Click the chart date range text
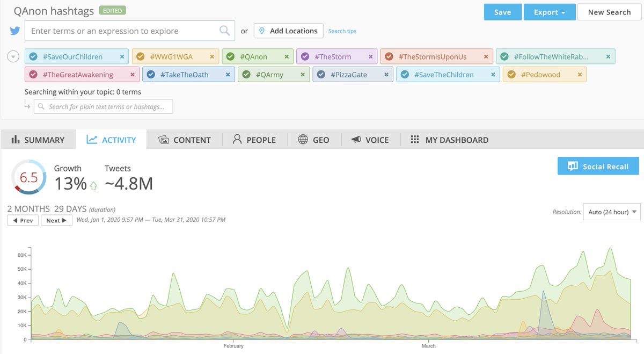644x354 pixels. 151,220
